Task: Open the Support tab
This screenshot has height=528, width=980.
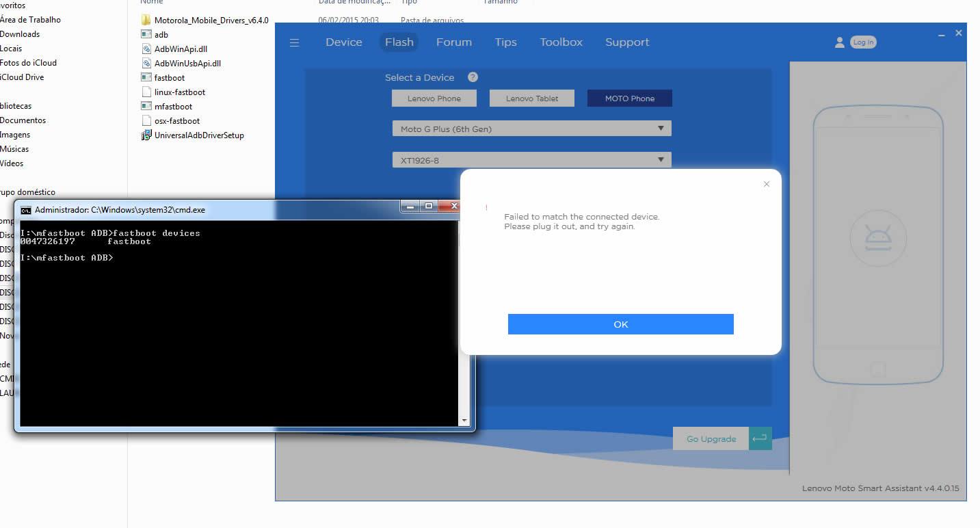Action: [627, 42]
